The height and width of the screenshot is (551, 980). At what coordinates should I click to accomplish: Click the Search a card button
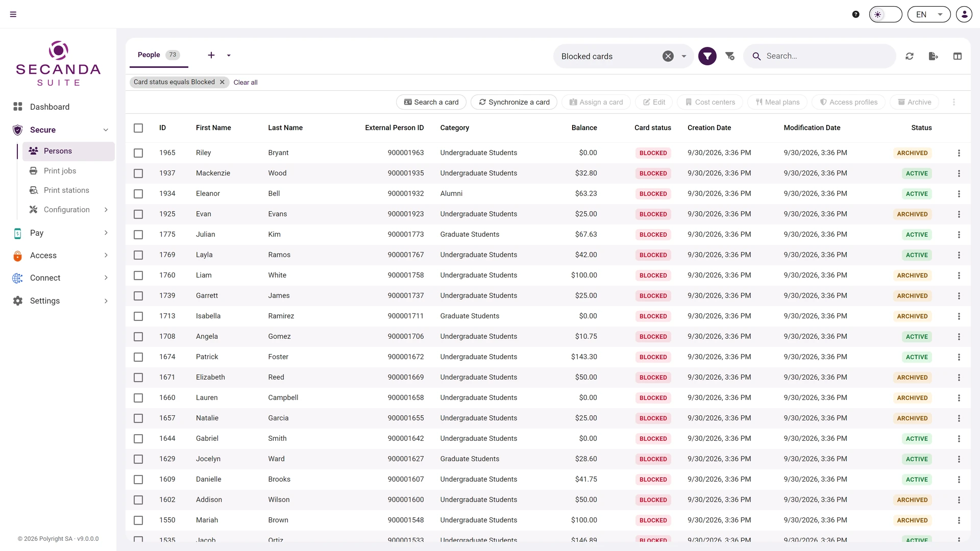click(x=431, y=102)
